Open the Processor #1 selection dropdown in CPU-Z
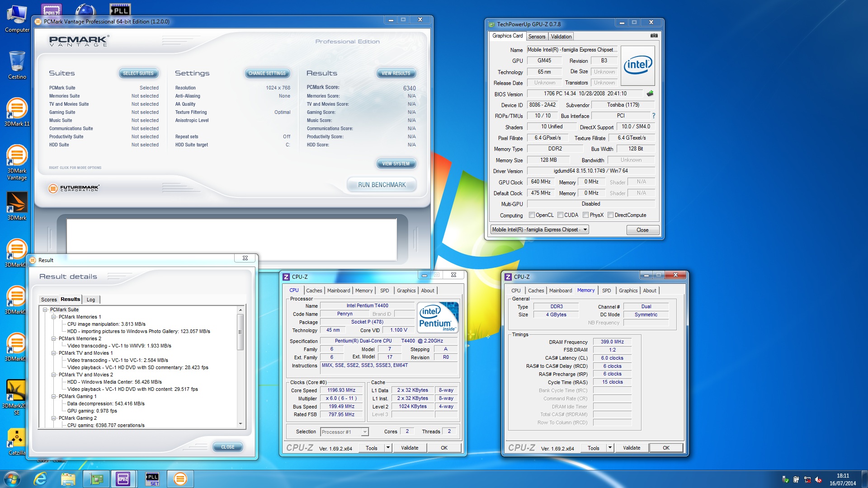Viewport: 868px width, 488px height. (364, 432)
